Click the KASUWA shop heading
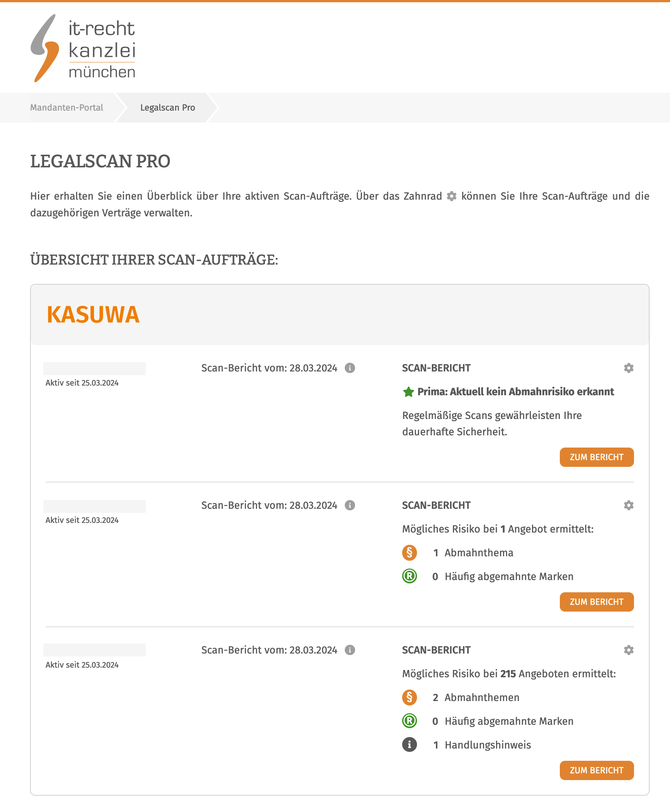 tap(93, 315)
